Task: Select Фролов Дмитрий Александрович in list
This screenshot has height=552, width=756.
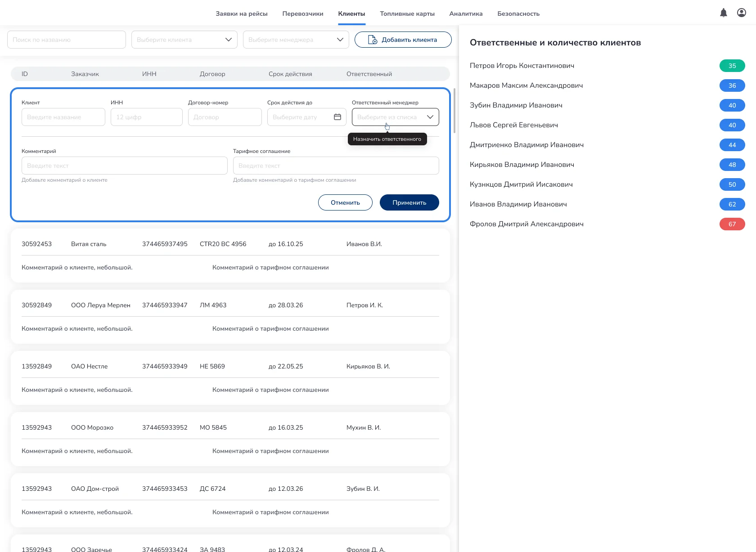Action: 526,224
